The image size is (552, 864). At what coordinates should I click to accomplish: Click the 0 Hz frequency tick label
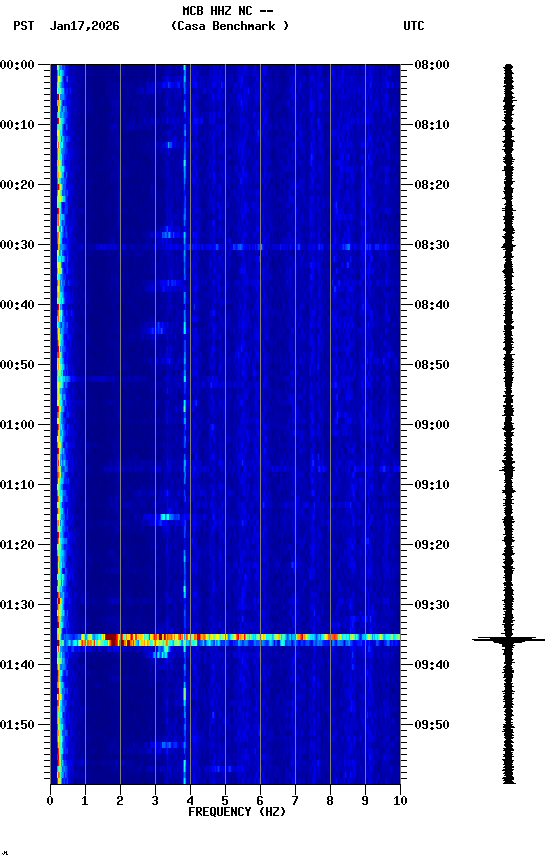click(50, 801)
